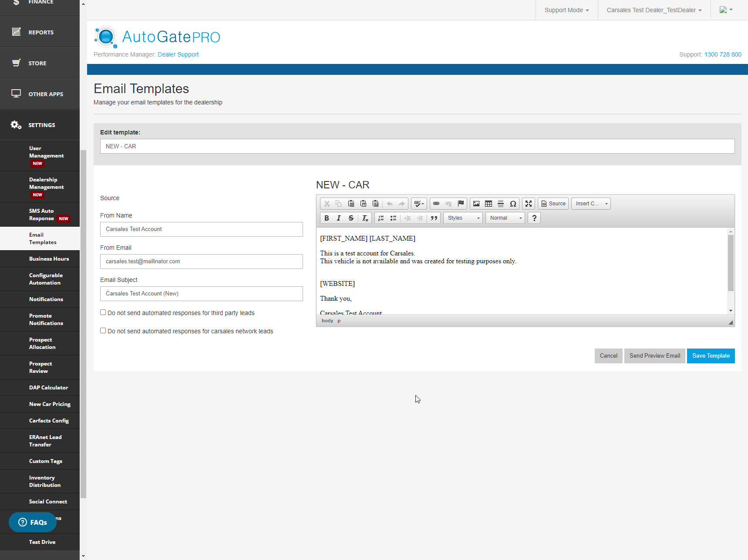Open the Dealer Support link

(178, 54)
